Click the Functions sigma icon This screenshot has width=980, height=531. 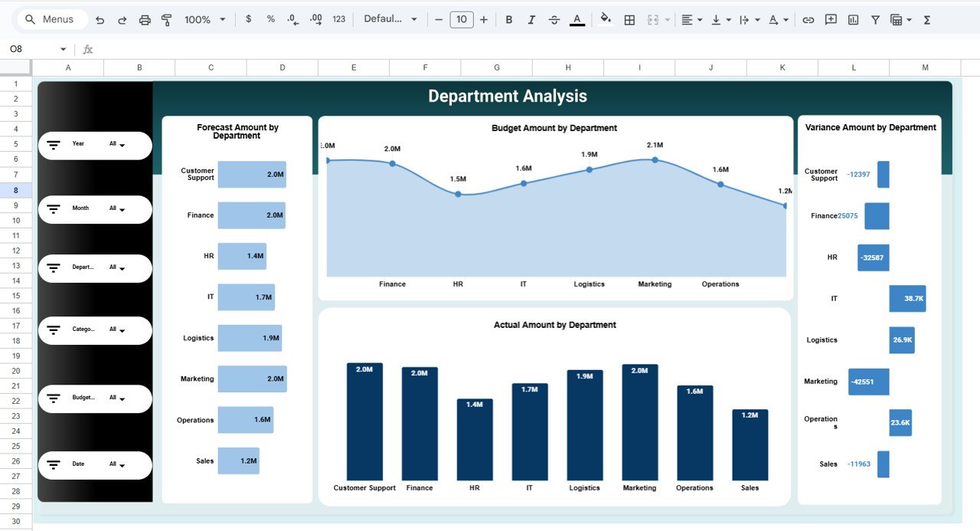coord(926,20)
